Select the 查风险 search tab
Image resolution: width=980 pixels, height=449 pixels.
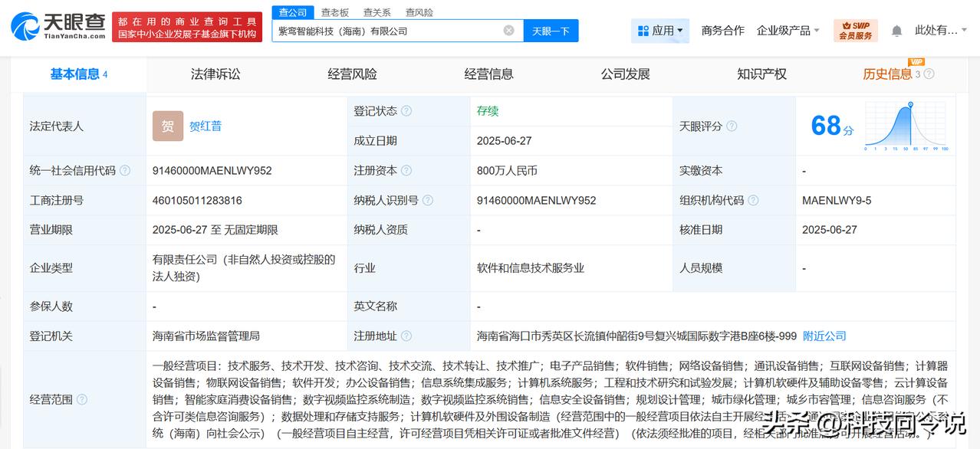[x=419, y=12]
